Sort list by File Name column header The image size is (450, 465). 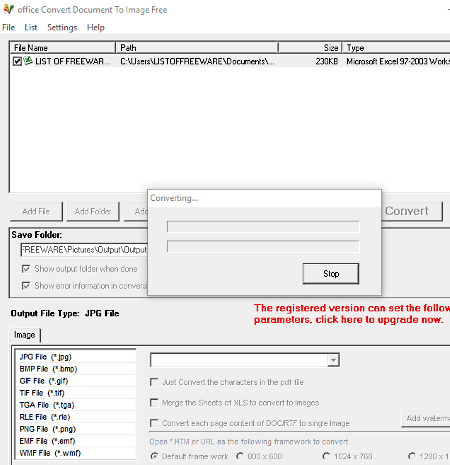click(x=63, y=48)
